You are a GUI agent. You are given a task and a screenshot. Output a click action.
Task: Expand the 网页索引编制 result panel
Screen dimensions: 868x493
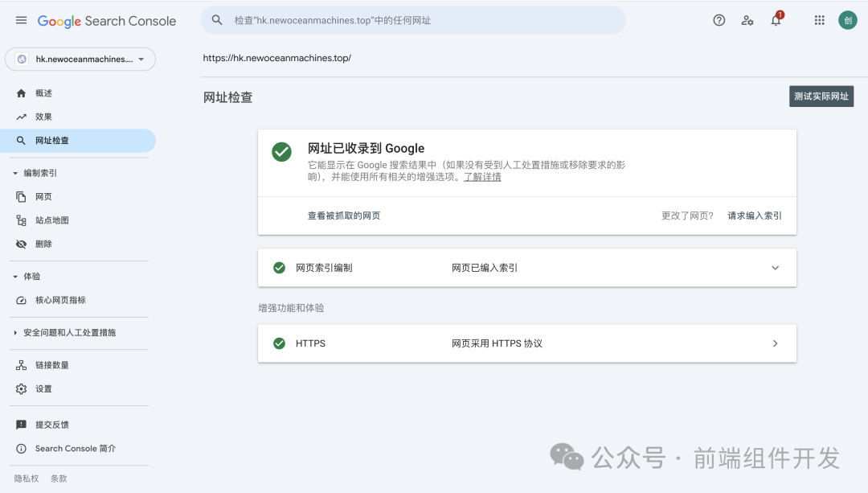[774, 267]
